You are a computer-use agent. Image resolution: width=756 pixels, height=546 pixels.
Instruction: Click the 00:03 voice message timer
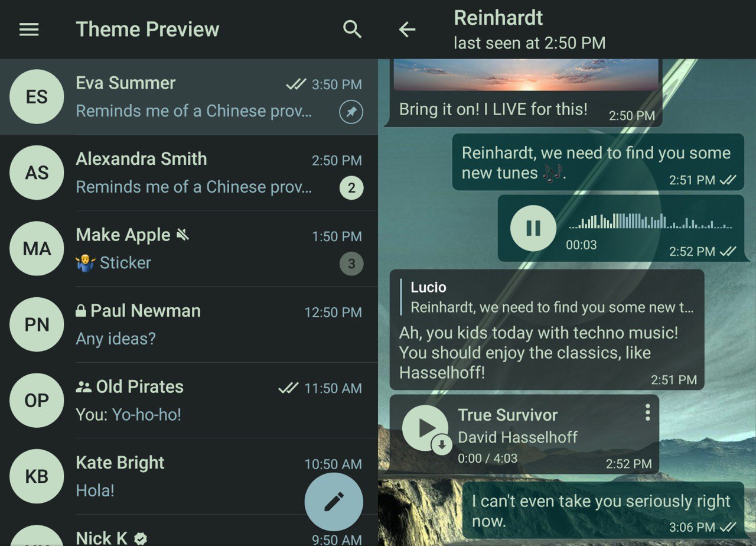[x=581, y=245]
